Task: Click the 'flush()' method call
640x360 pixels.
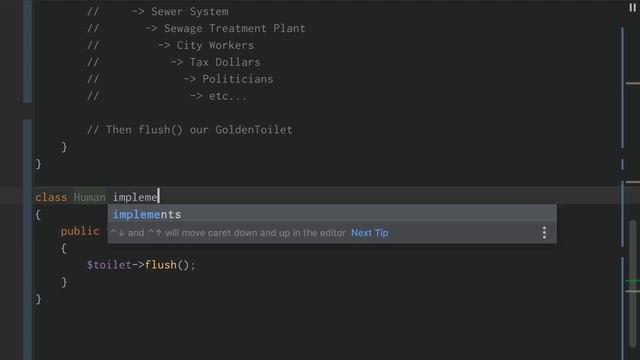Action: tap(167, 265)
